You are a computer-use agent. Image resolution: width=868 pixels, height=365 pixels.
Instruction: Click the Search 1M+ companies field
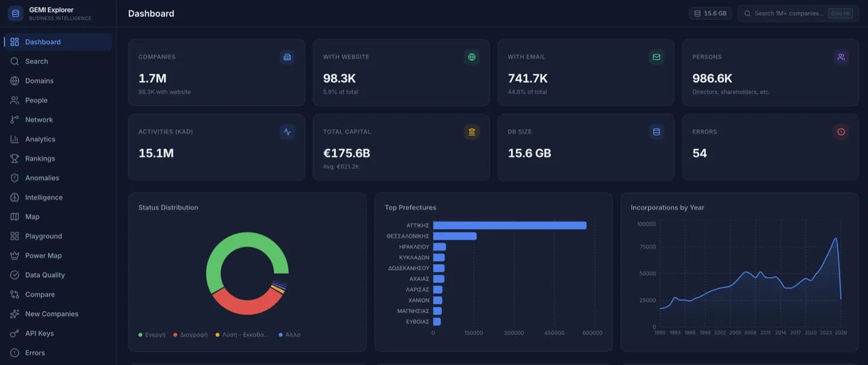click(798, 13)
